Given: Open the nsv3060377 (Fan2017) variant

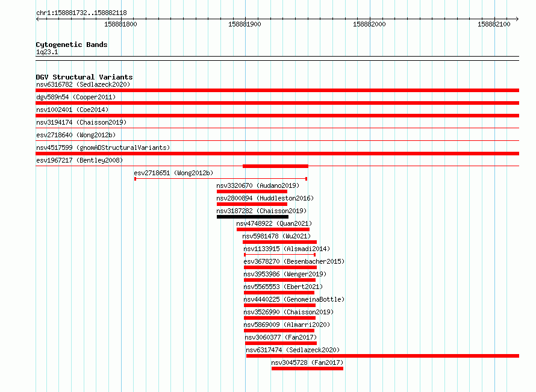Looking at the screenshot, I should (281, 337).
